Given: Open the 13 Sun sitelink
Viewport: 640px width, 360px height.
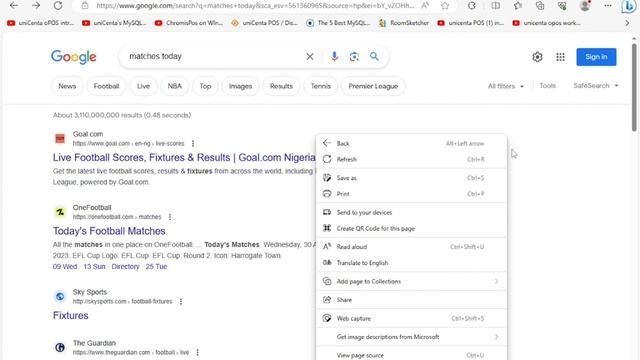Looking at the screenshot, I should click(94, 267).
